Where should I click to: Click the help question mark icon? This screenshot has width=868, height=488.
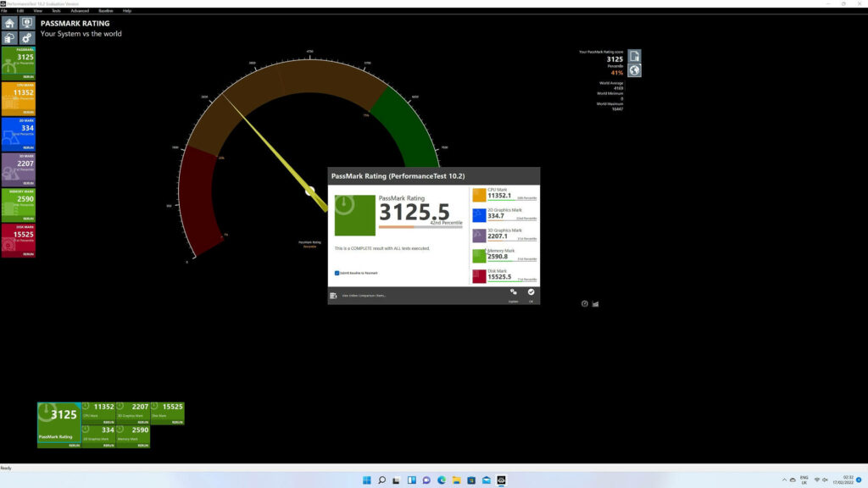585,304
